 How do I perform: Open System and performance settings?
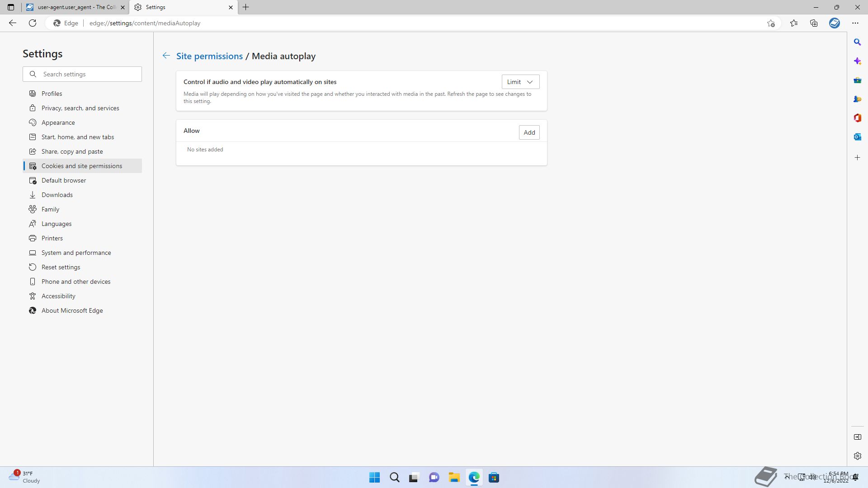[x=82, y=253]
